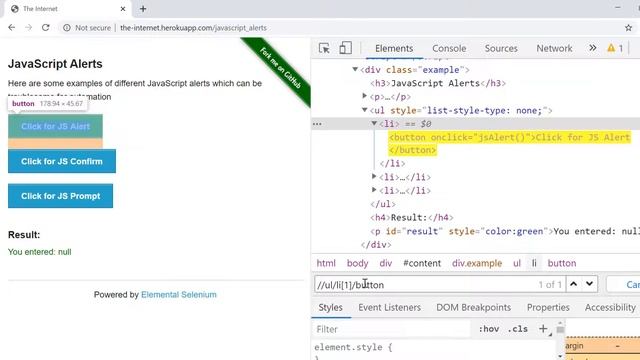Go back with the browser back arrow
This screenshot has height=360, width=640.
(x=11, y=28)
